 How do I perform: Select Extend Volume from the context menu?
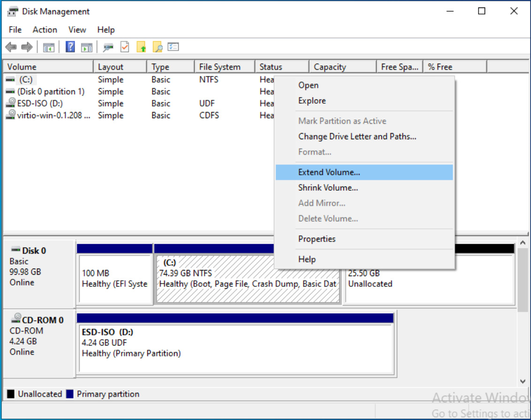click(x=328, y=172)
